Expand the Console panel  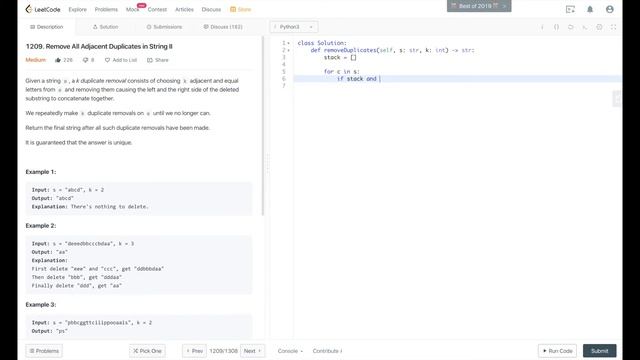[x=290, y=351]
